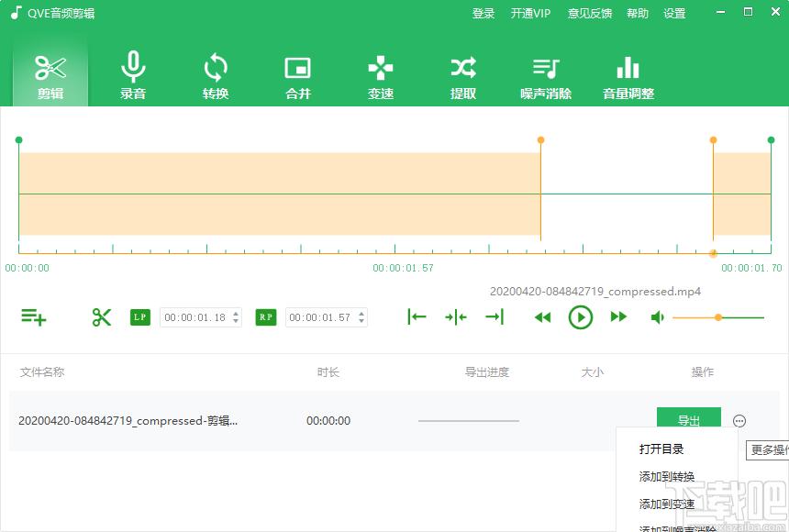Decrease the LP time with down arrow
This screenshot has height=532, width=789.
(236, 321)
